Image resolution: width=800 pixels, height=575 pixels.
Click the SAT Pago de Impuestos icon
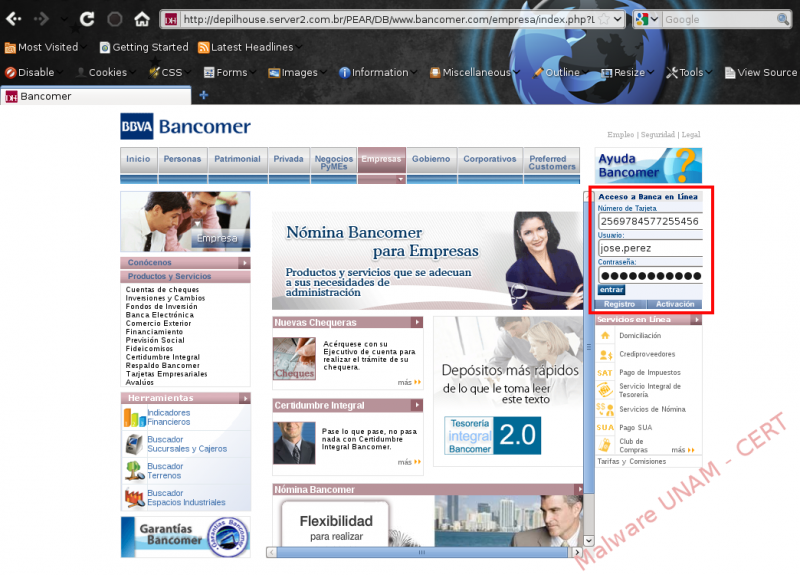click(605, 372)
